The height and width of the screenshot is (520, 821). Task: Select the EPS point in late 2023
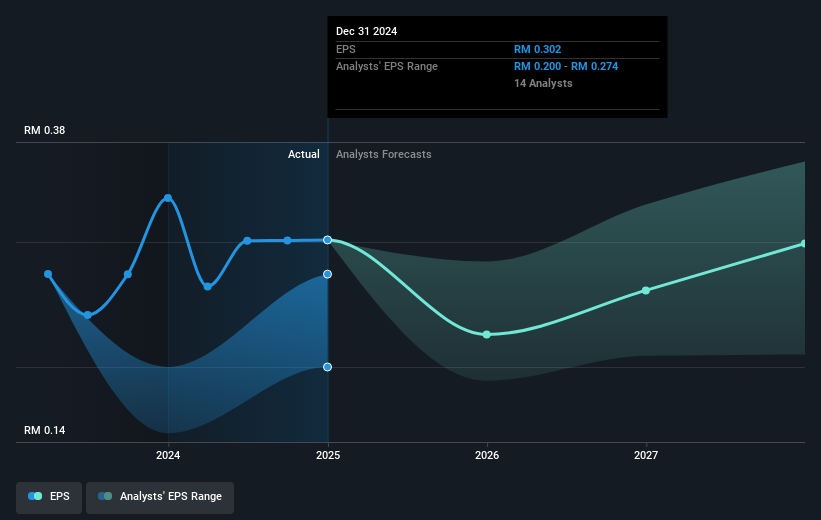(x=128, y=274)
